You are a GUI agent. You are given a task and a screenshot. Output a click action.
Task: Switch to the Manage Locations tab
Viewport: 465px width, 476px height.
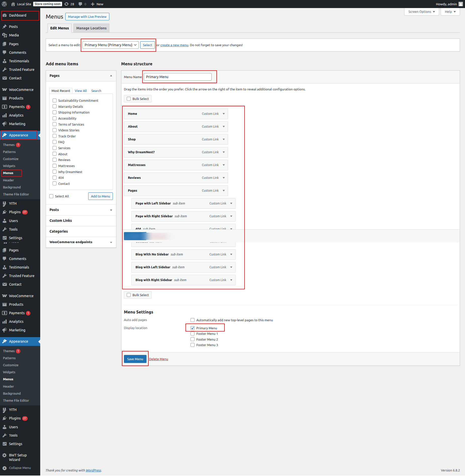click(91, 28)
